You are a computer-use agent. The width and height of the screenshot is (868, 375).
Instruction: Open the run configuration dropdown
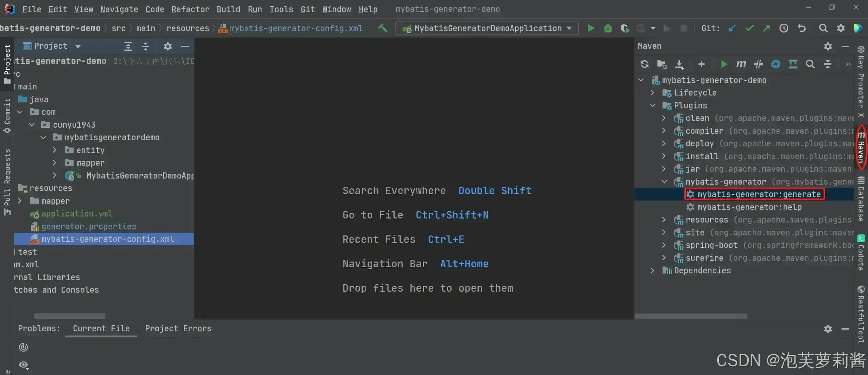click(487, 28)
